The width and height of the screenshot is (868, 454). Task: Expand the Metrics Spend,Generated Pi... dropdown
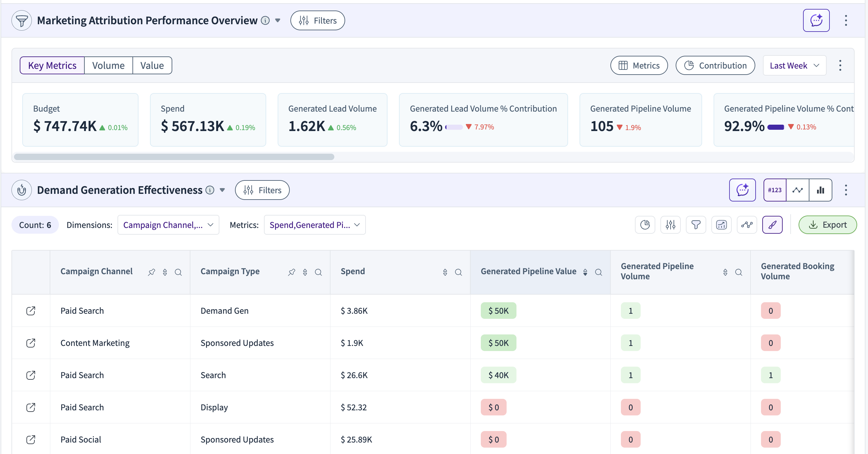click(x=314, y=225)
